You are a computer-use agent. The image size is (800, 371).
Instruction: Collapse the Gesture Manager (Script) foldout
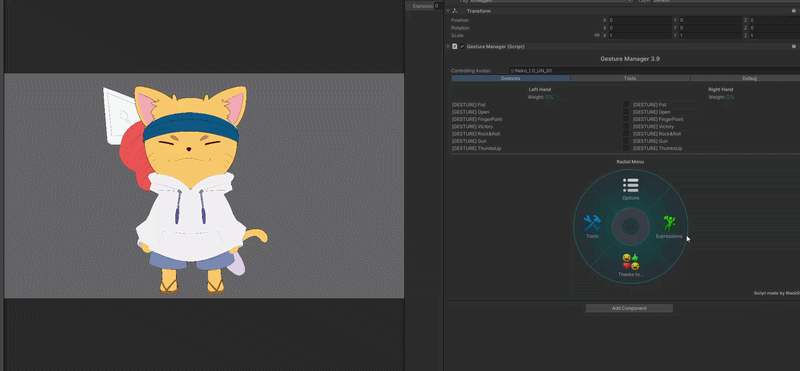click(448, 46)
